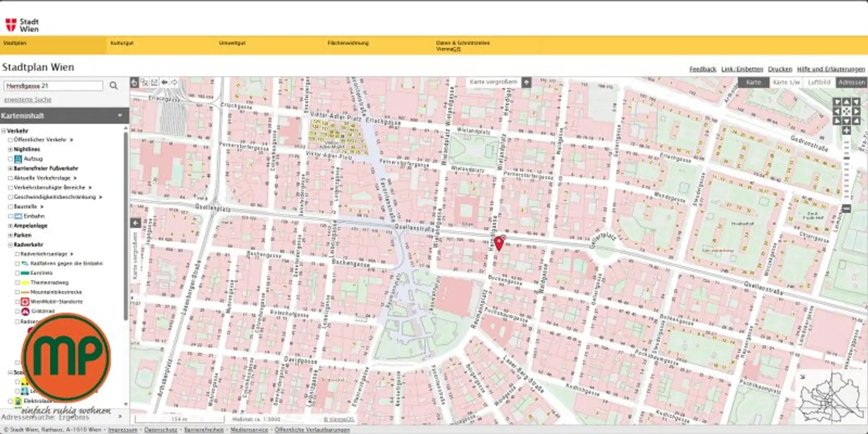Go to next map view arrow
The image size is (868, 434).
tap(174, 82)
